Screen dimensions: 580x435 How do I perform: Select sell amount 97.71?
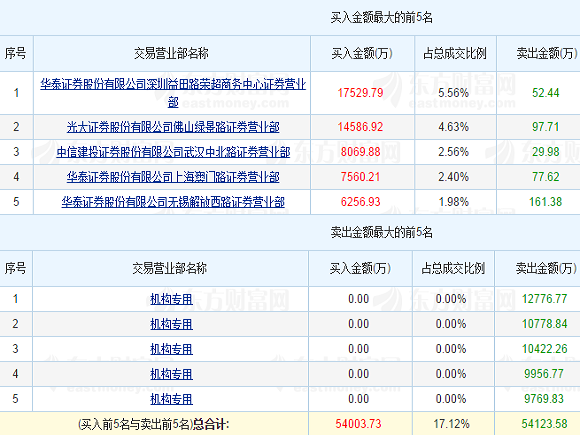click(x=546, y=127)
